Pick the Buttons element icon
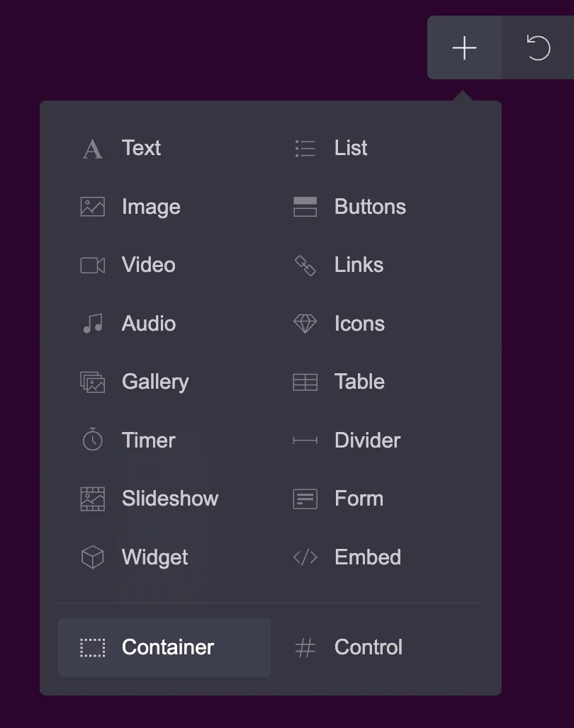 (x=305, y=207)
